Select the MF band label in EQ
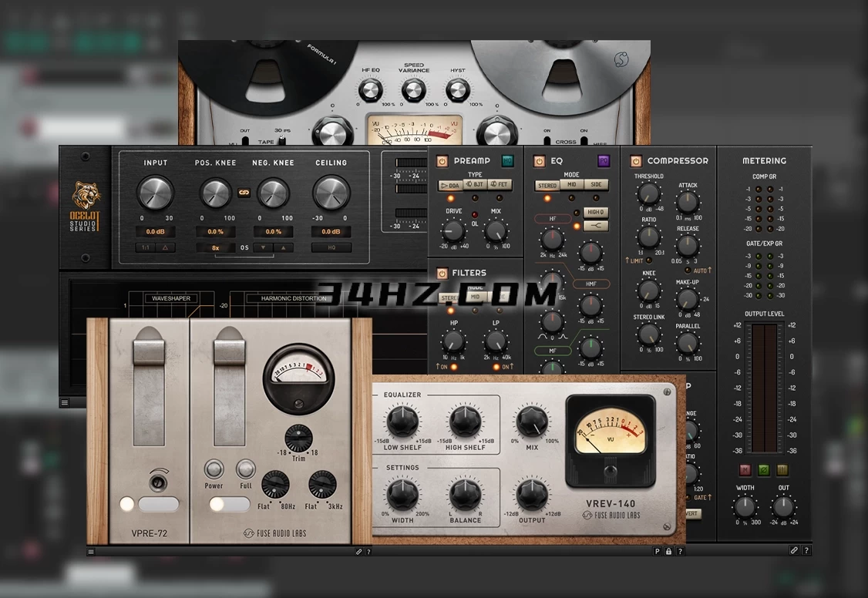868x598 pixels. click(x=553, y=351)
